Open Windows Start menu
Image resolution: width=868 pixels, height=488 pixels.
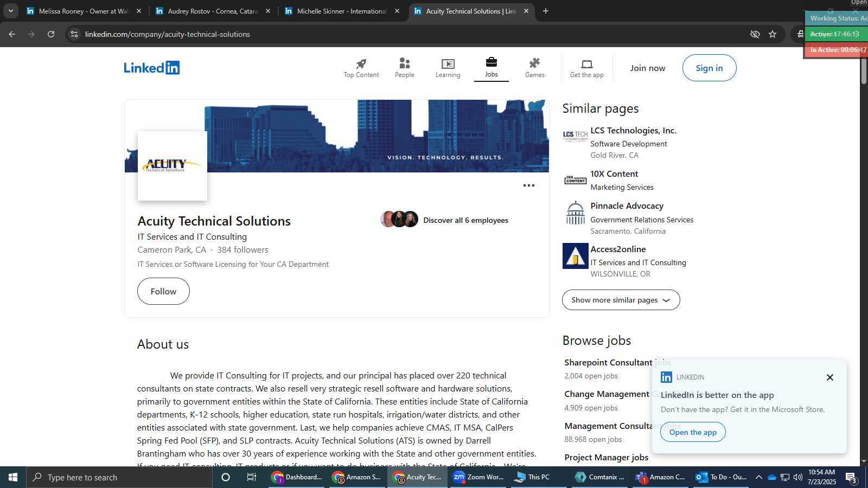click(13, 477)
